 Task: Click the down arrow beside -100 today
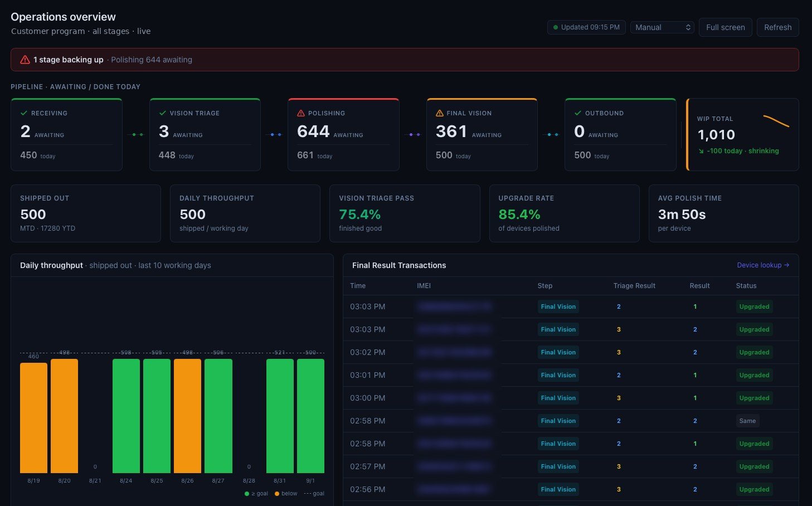(x=701, y=151)
